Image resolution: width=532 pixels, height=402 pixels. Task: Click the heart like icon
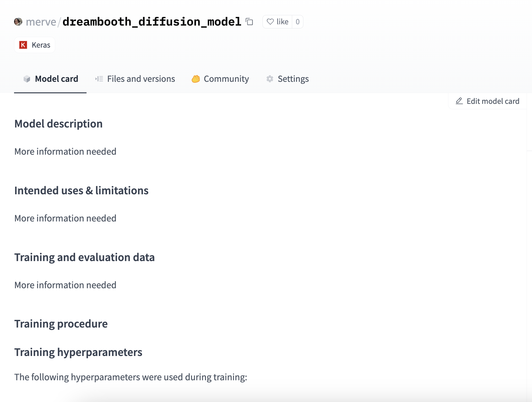(x=270, y=22)
